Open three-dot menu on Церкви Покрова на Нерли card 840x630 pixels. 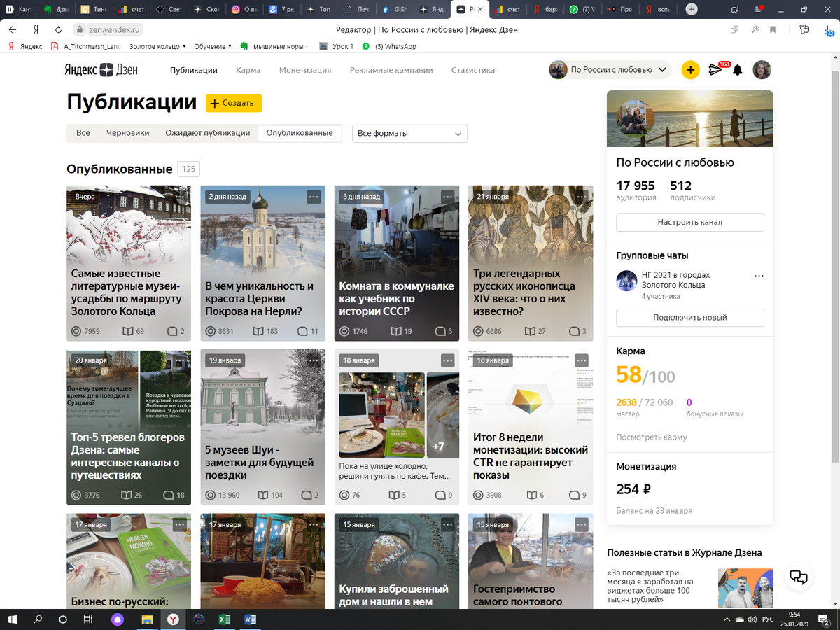tap(314, 197)
